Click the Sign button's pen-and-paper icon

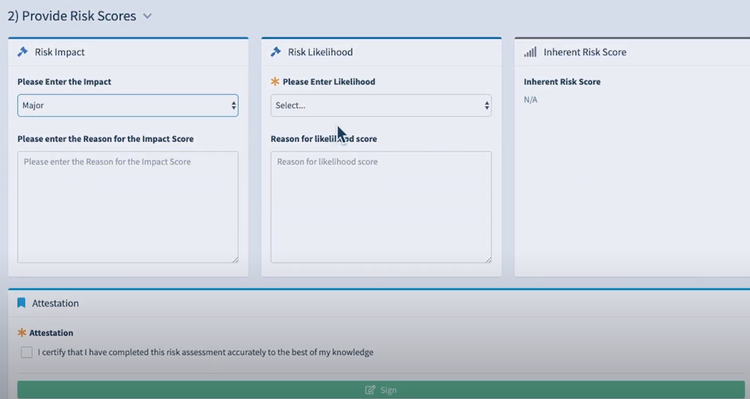tap(370, 390)
